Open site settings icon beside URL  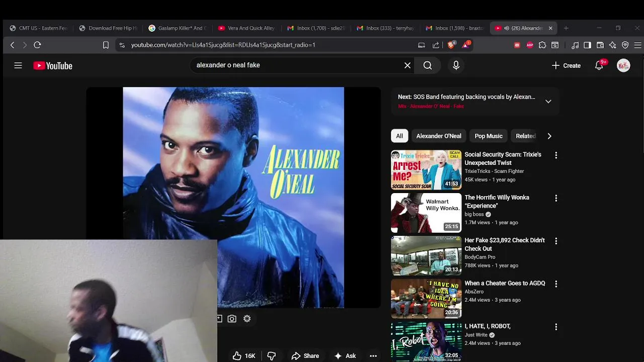tap(122, 45)
